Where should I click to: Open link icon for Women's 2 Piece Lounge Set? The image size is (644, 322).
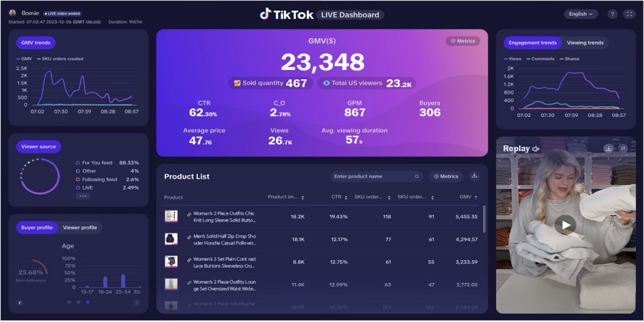(189, 282)
